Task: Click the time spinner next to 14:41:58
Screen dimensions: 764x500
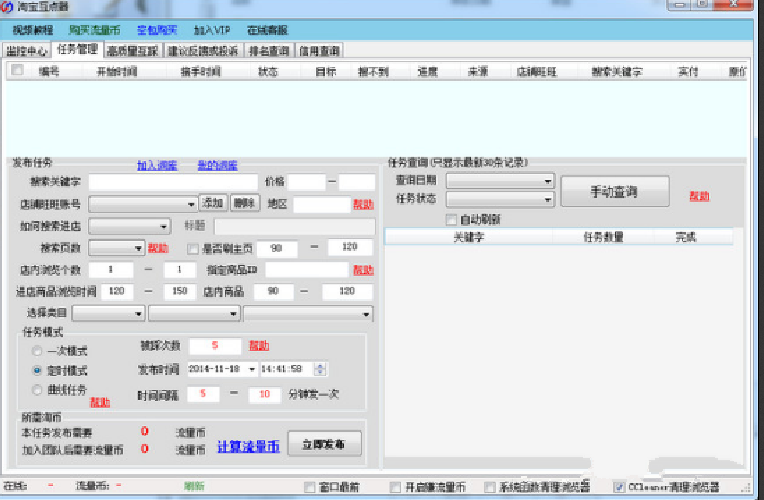Action: [321, 369]
